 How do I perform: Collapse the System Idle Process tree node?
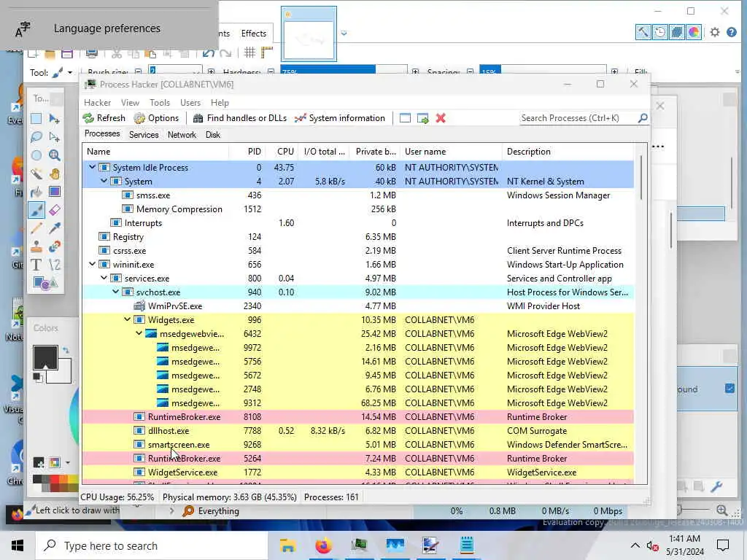[93, 167]
